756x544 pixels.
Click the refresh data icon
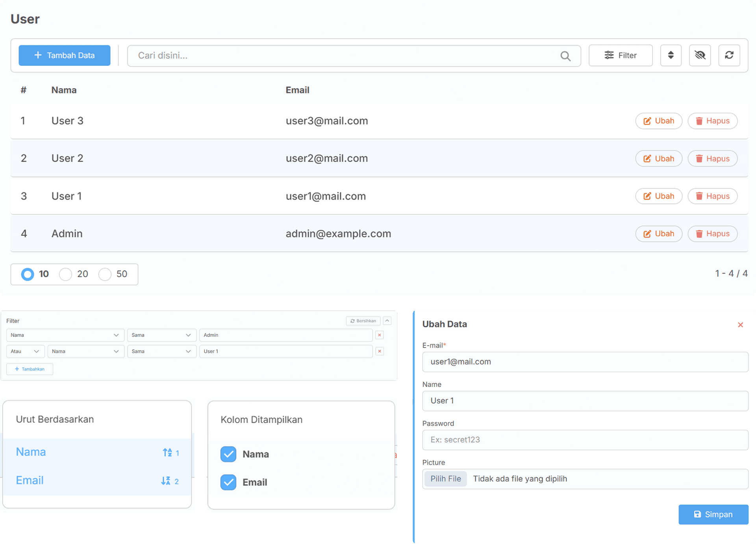729,55
